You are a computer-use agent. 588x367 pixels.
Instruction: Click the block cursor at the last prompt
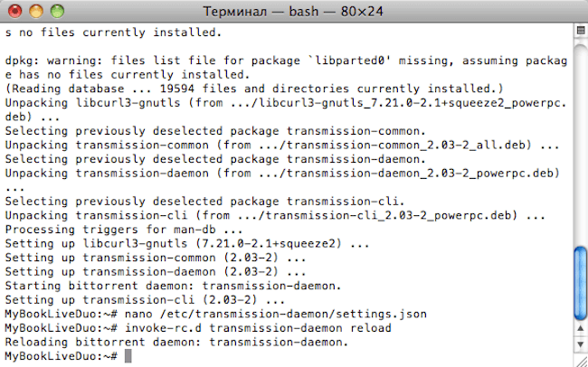pos(128,356)
